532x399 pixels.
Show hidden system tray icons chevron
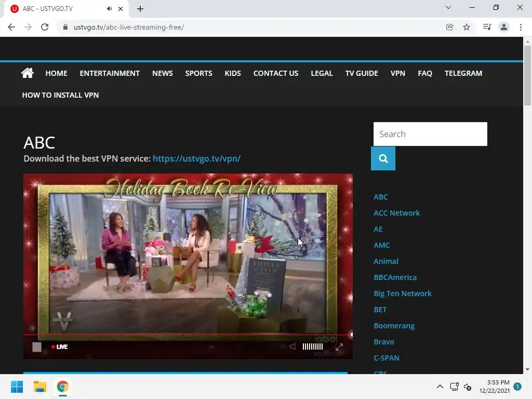pos(440,387)
